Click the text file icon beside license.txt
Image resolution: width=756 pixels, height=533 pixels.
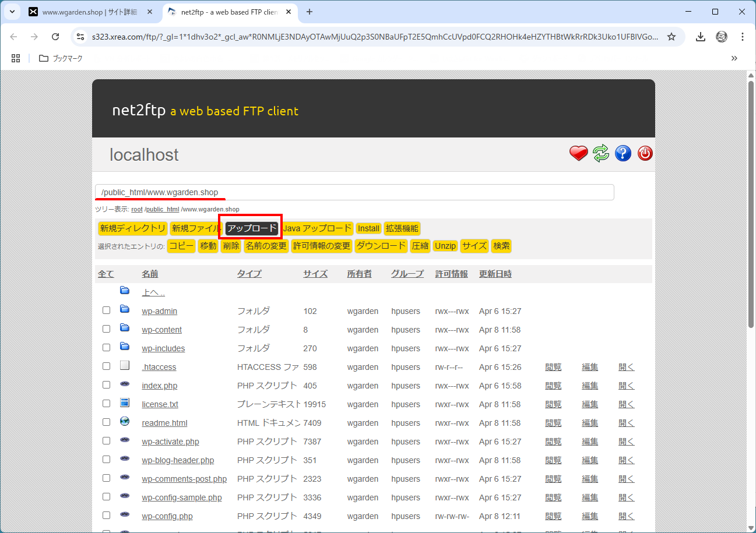[x=124, y=403]
